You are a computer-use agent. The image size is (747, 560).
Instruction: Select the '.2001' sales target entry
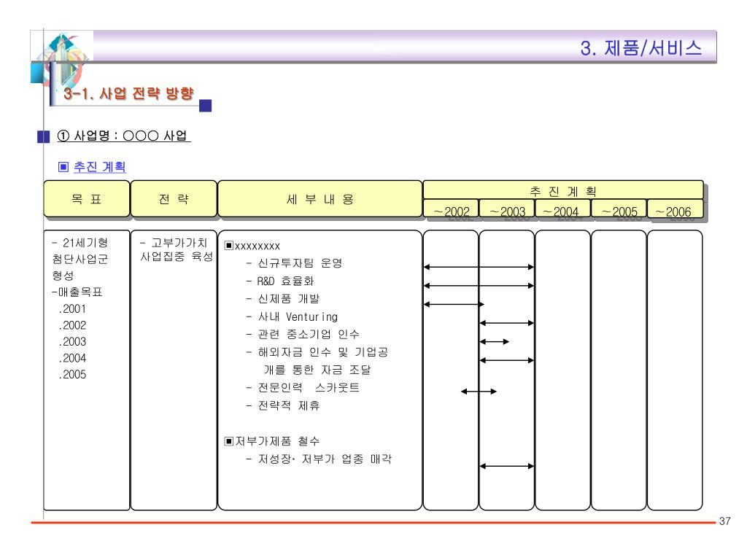tap(72, 308)
